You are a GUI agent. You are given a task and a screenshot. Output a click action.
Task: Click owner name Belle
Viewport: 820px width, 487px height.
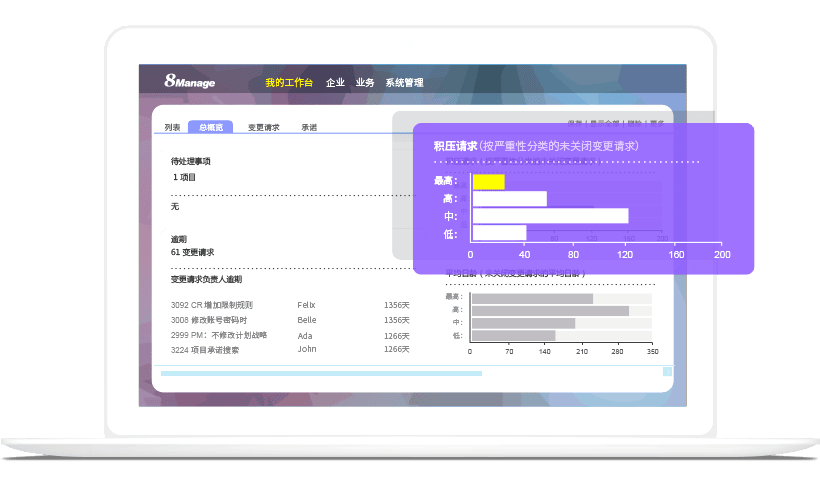coord(307,320)
